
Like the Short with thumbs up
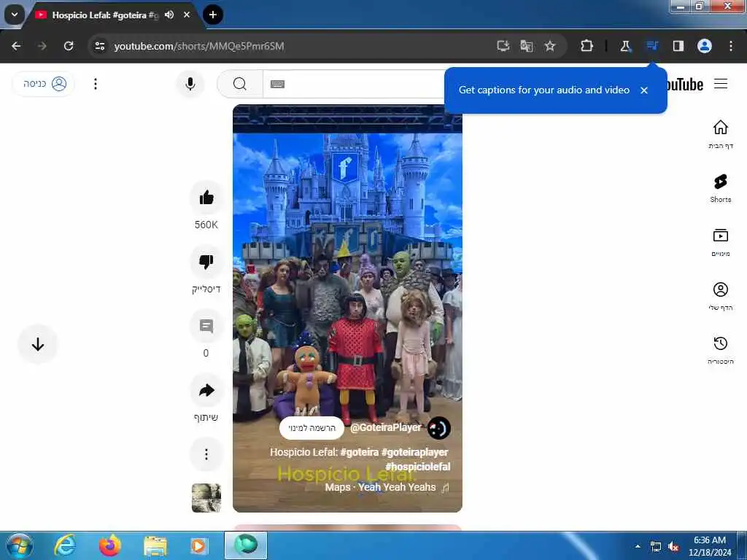click(206, 197)
